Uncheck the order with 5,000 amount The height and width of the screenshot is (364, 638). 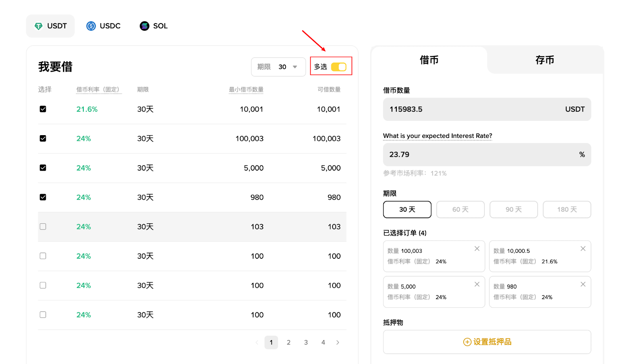click(x=43, y=168)
